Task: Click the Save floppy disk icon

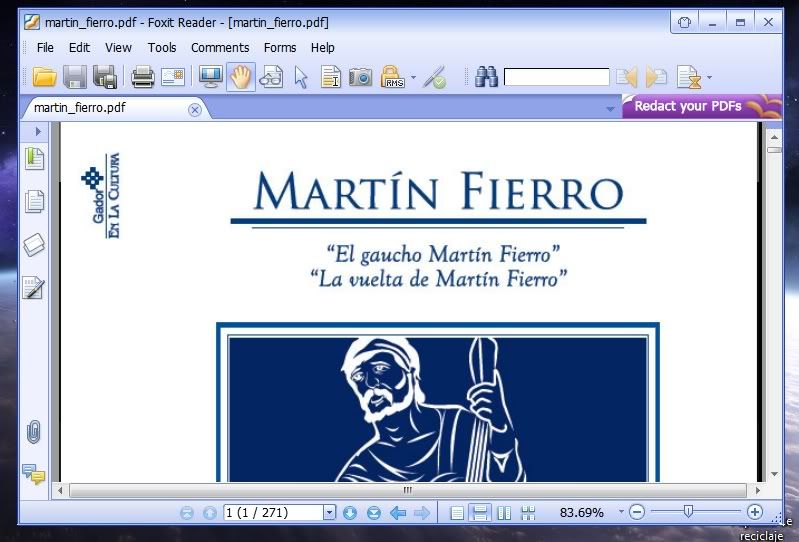Action: click(75, 77)
